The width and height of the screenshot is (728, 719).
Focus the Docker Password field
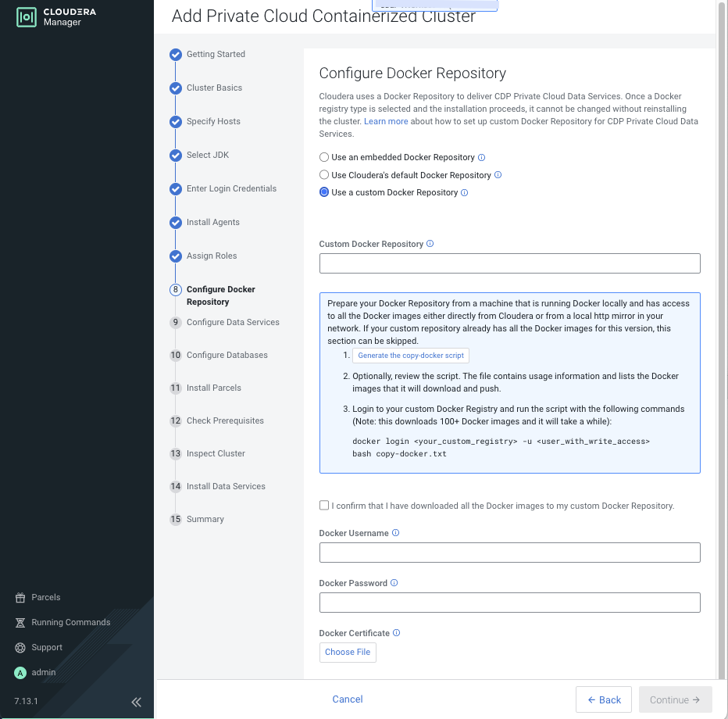[509, 603]
